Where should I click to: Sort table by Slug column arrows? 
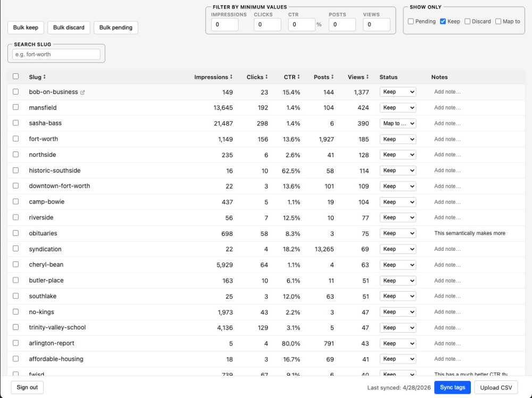pyautogui.click(x=45, y=77)
